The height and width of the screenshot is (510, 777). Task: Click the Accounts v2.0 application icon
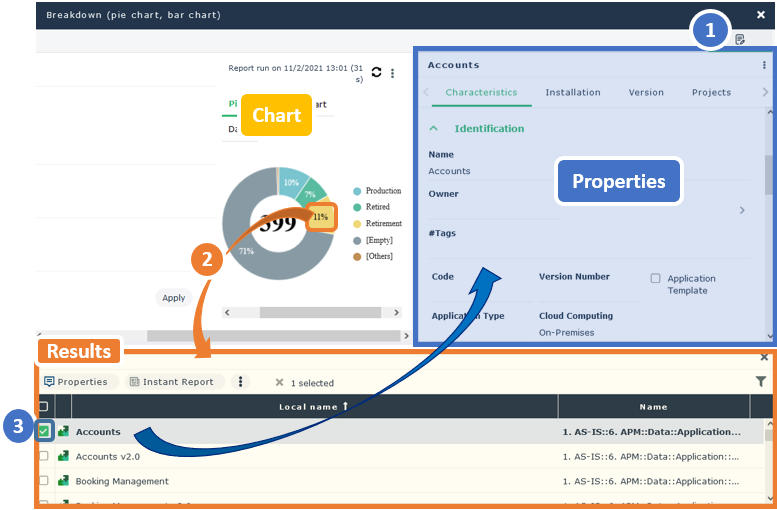pos(63,456)
